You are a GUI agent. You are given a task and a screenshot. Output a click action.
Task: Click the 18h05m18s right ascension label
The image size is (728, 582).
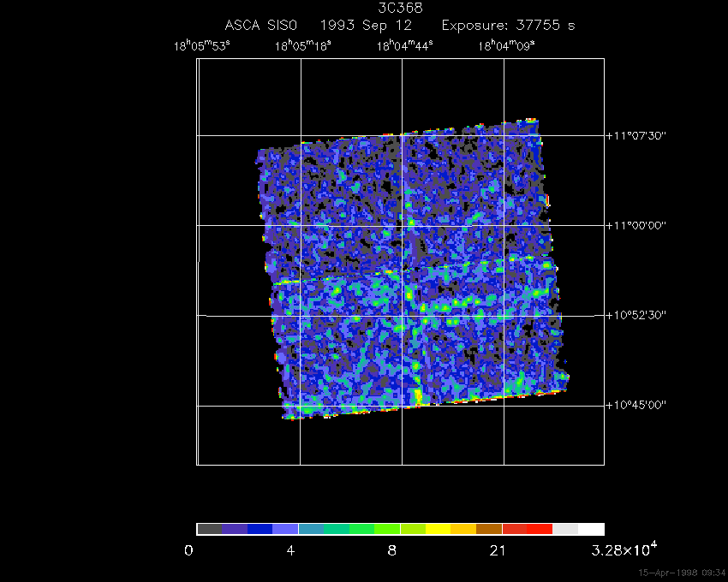click(303, 45)
